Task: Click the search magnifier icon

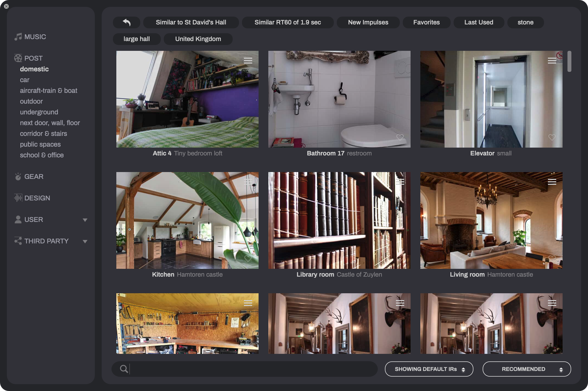Action: pyautogui.click(x=124, y=369)
